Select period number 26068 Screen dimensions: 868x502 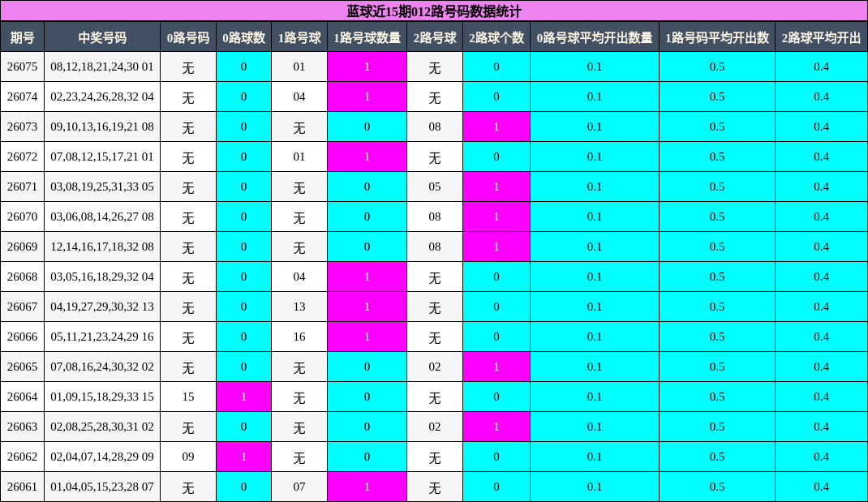[22, 277]
